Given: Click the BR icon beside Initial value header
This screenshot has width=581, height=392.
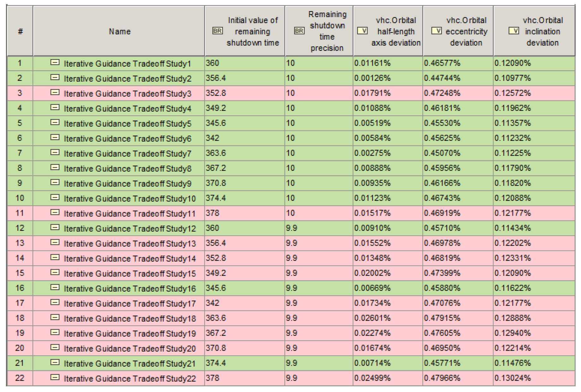Looking at the screenshot, I should pos(217,31).
